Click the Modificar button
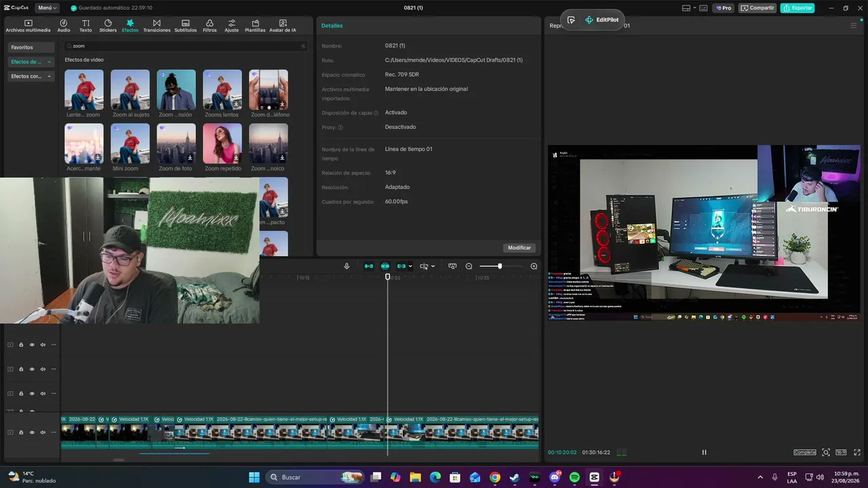The width and height of the screenshot is (868, 488). 519,248
